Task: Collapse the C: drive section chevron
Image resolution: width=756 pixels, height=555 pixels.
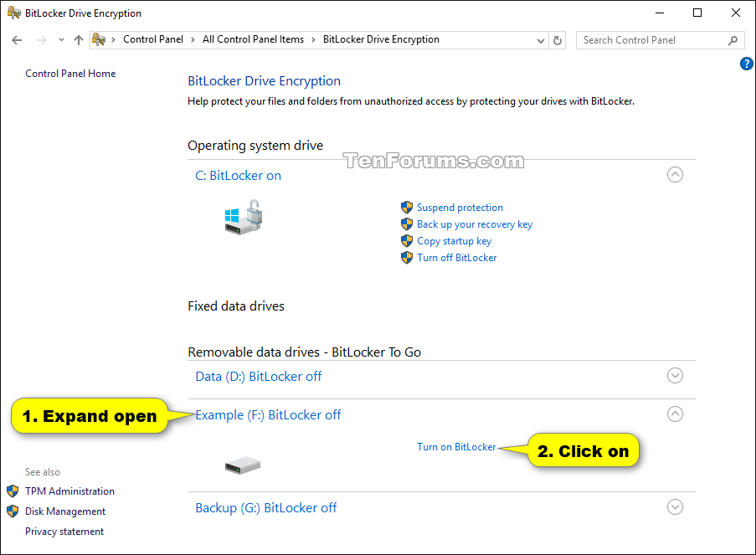Action: point(675,175)
